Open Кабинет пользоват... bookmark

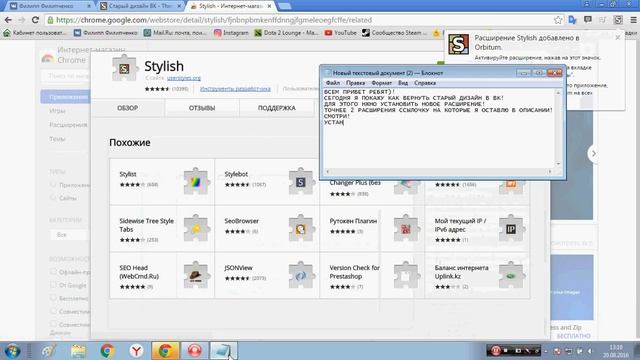(x=34, y=33)
